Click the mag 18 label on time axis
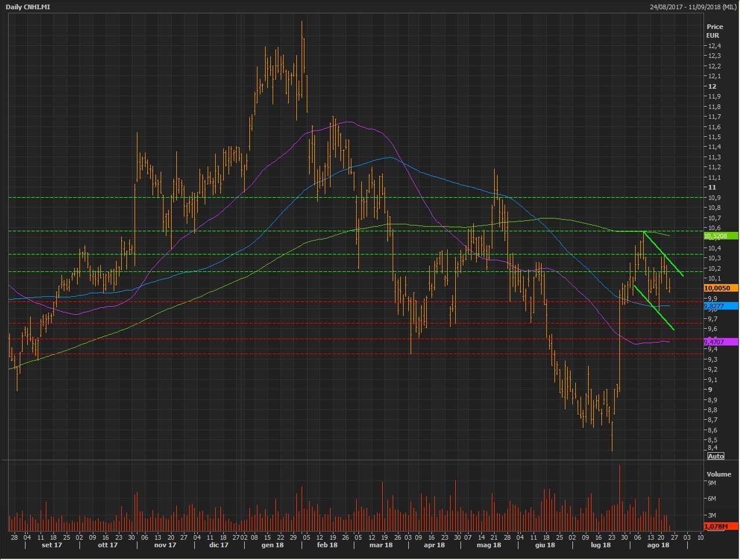740x560 pixels. (489, 545)
